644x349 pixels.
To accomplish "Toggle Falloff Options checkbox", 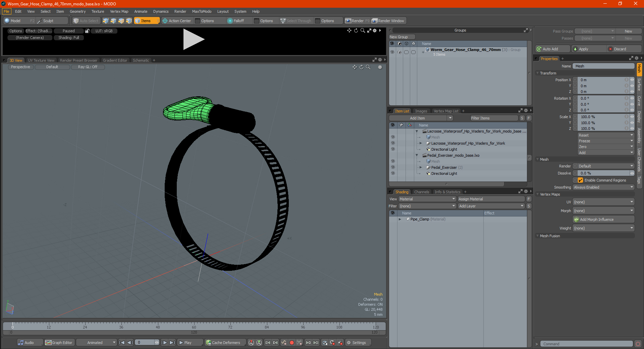I will coord(257,21).
